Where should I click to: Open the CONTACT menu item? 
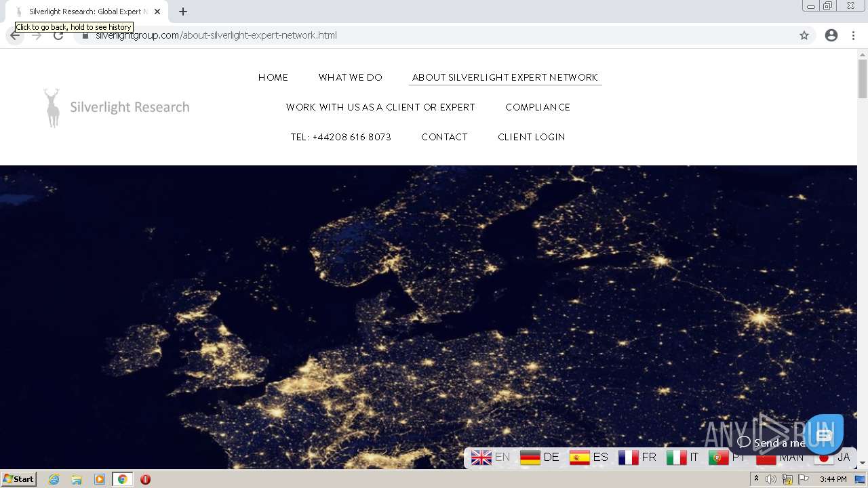(x=444, y=137)
